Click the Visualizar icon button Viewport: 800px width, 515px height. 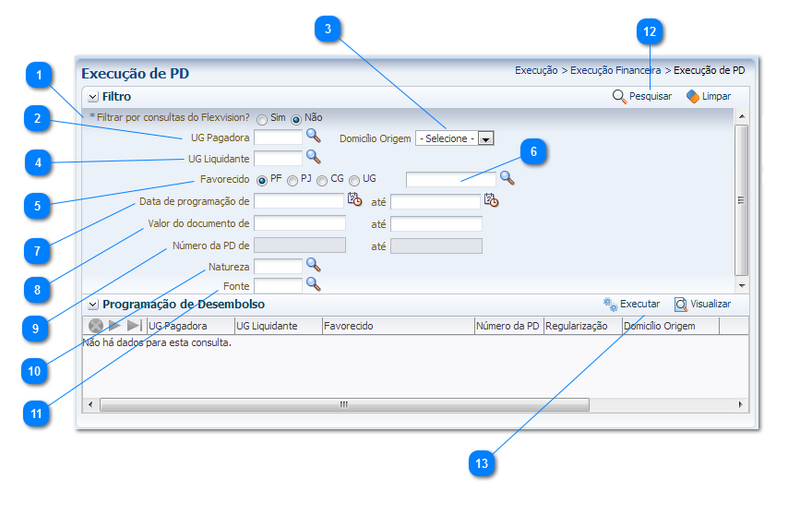(x=681, y=304)
